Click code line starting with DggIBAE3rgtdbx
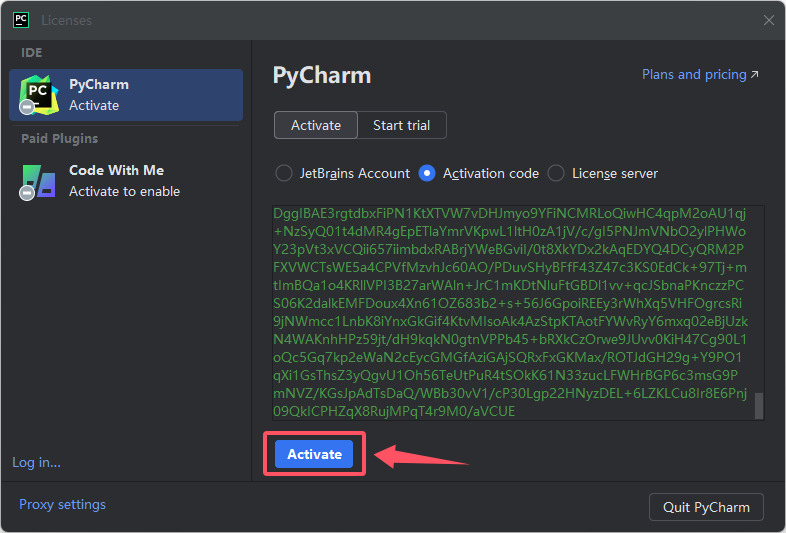786x533 pixels. pos(509,214)
